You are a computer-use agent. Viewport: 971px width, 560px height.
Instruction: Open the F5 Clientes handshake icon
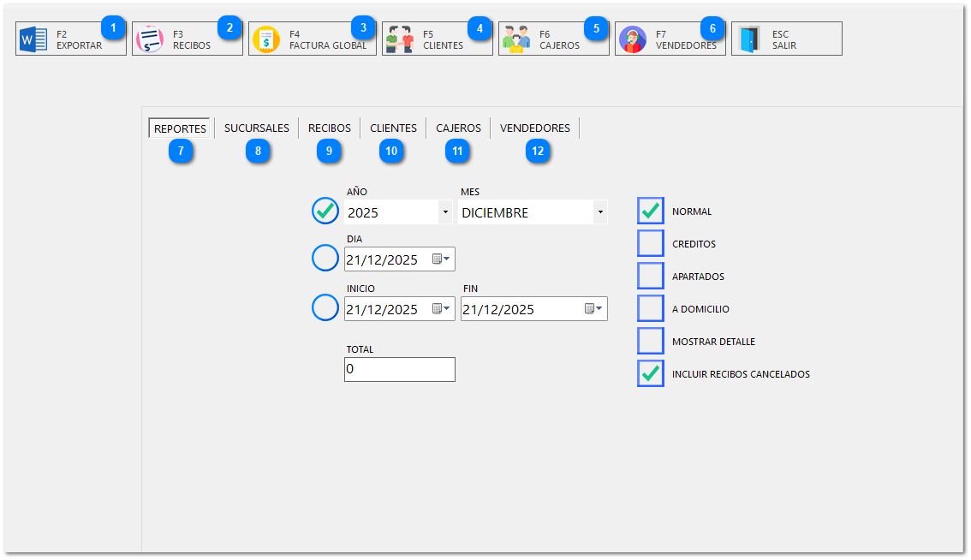399,39
